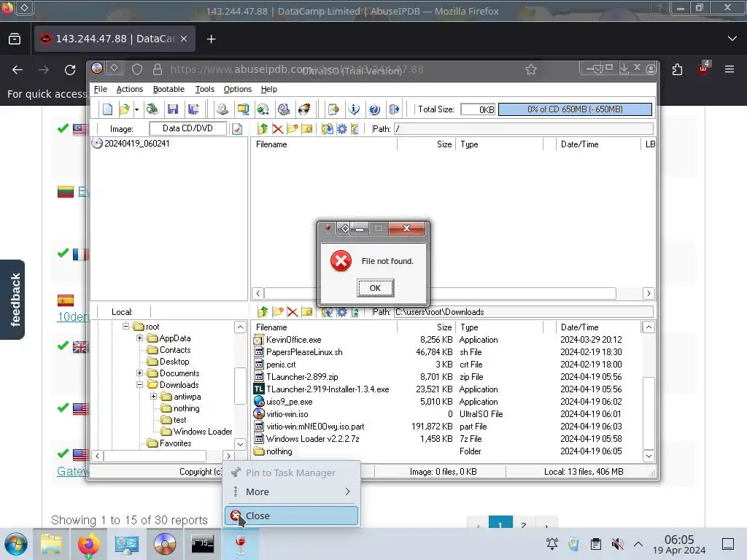
Task: Open new tab in Firefox window
Action: point(211,39)
